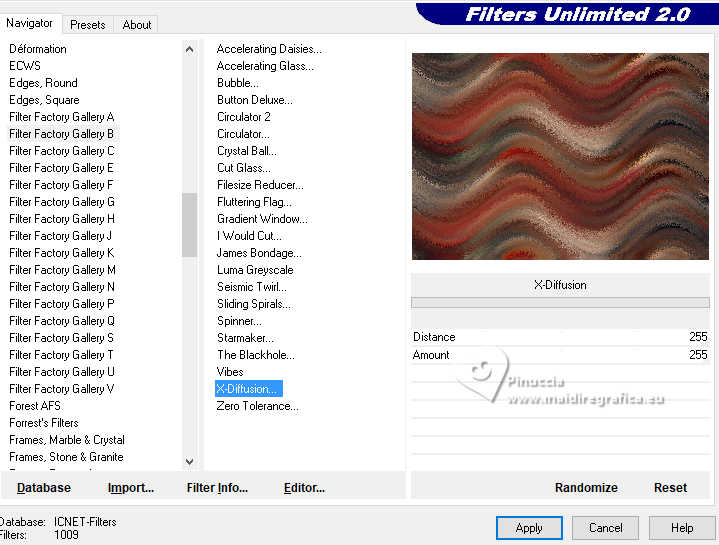Select Filter Factory Gallery J

(60, 236)
